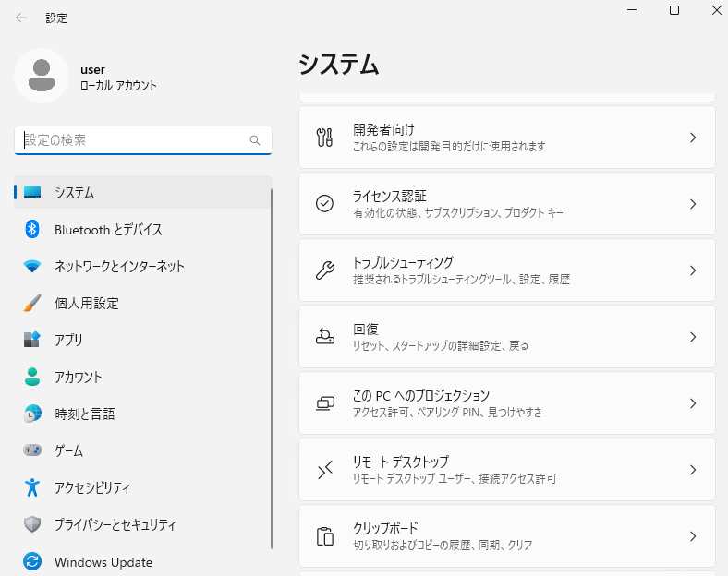Focus the 設定の検索 search box
The width and height of the screenshot is (728, 576).
143,140
